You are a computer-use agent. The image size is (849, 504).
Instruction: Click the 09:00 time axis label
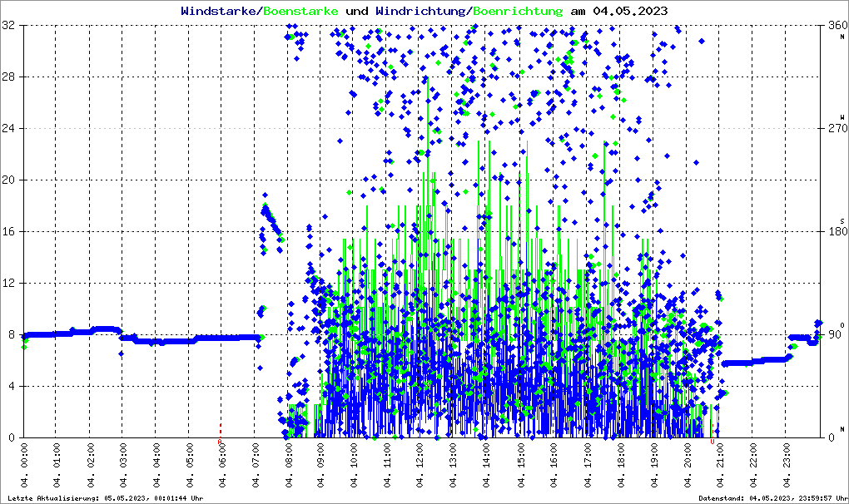pyautogui.click(x=322, y=466)
